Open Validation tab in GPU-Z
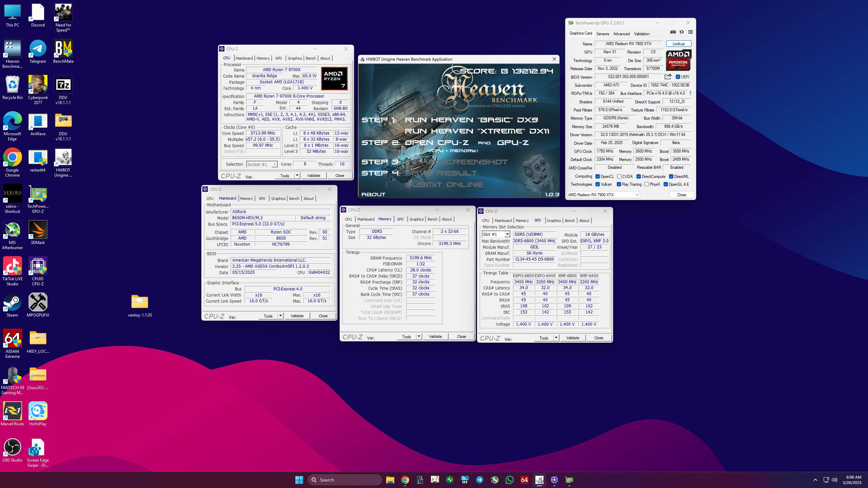 [x=642, y=34]
